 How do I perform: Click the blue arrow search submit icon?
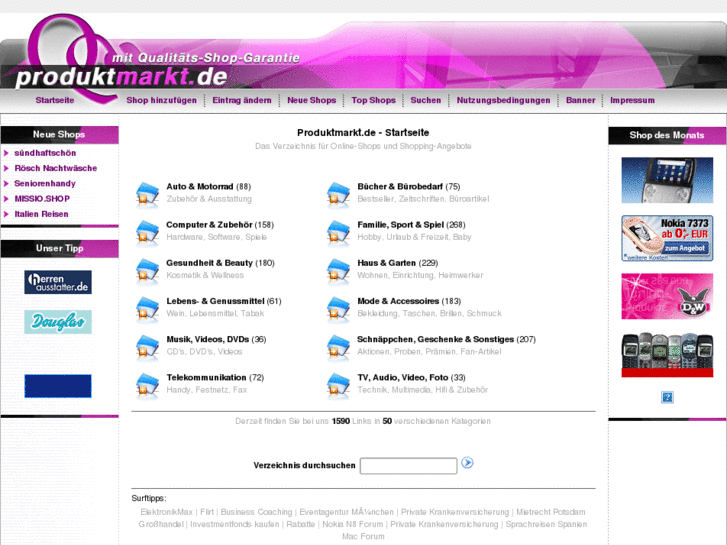(467, 462)
